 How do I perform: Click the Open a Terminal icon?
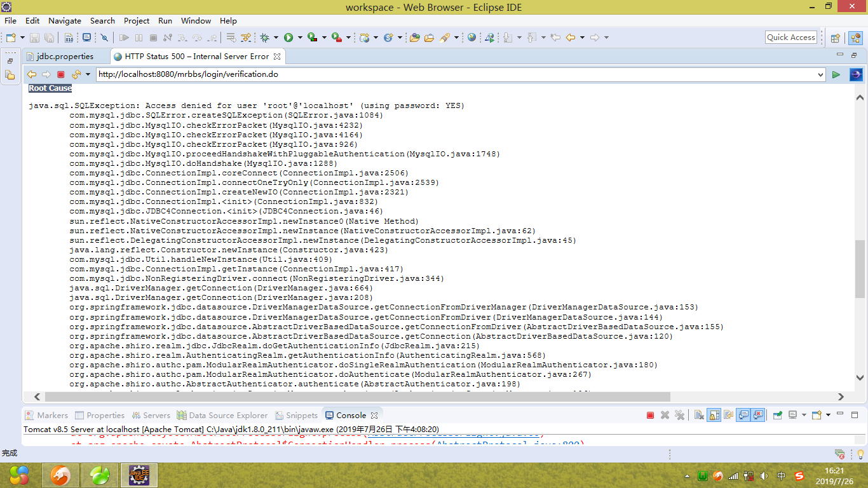coord(86,37)
